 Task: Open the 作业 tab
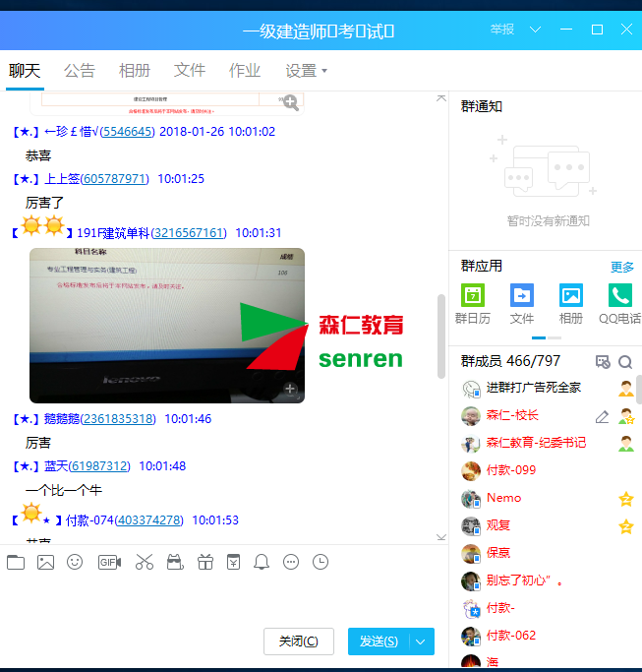(x=245, y=71)
